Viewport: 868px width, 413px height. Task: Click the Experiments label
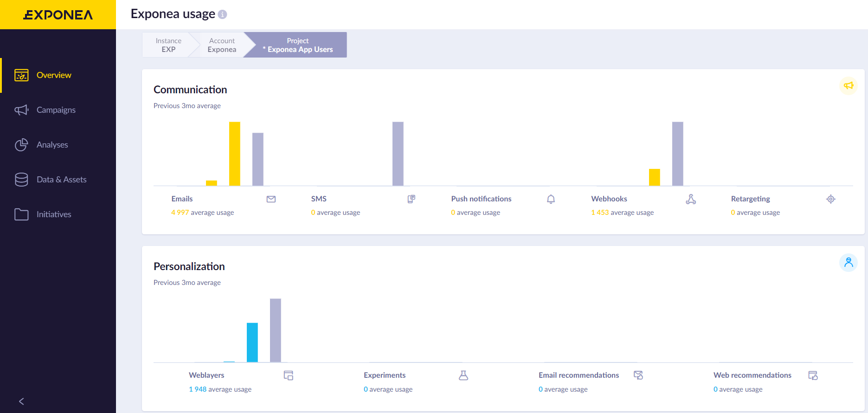[x=385, y=375]
